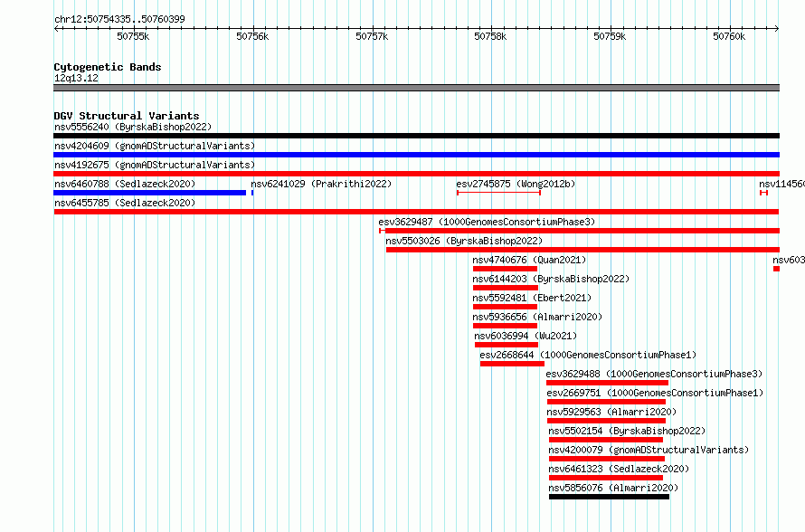
Task: Click the red esv3629487 variant bar
Action: point(579,231)
